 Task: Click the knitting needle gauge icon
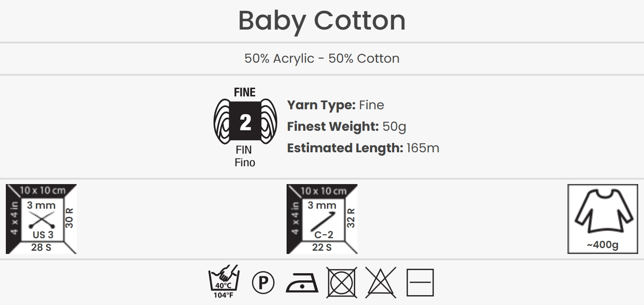pyautogui.click(x=41, y=219)
